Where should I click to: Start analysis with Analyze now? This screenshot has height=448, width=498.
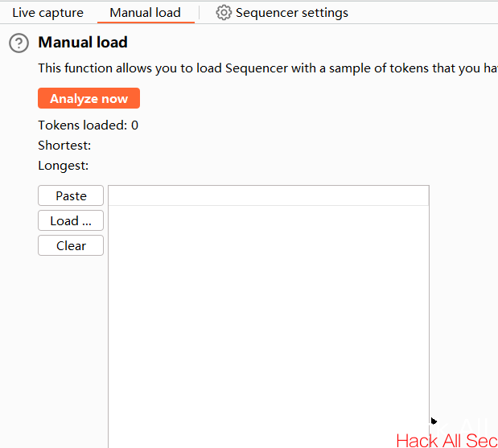[x=89, y=98]
